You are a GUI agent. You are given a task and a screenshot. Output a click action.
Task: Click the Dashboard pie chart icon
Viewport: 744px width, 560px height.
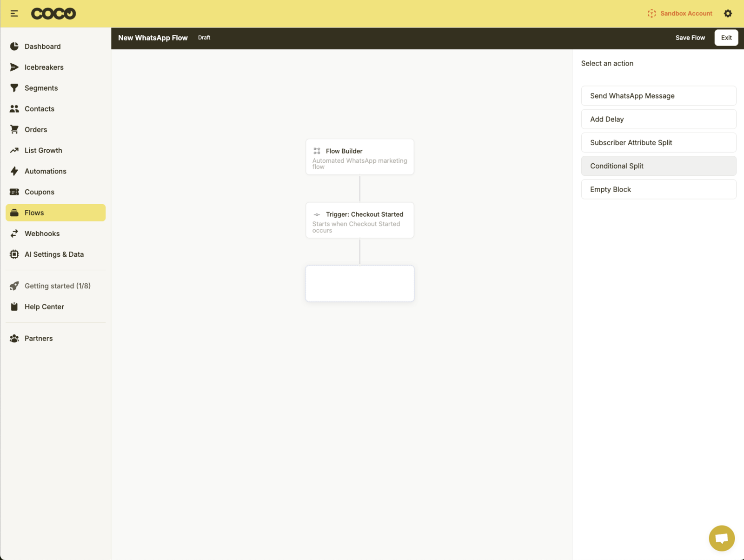14,47
